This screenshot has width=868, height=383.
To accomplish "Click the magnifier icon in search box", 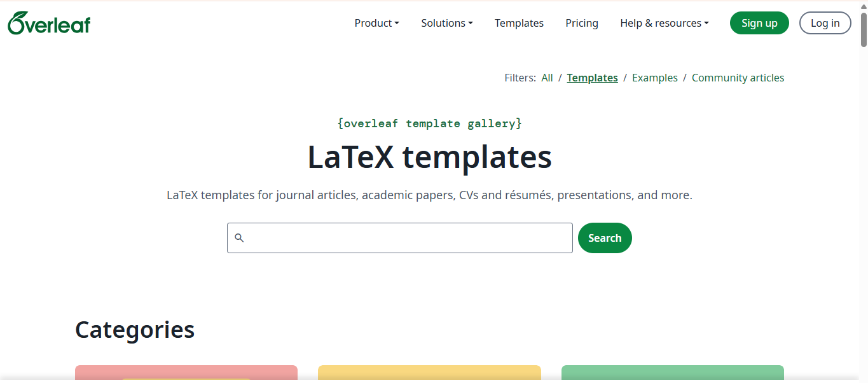I will click(x=239, y=238).
